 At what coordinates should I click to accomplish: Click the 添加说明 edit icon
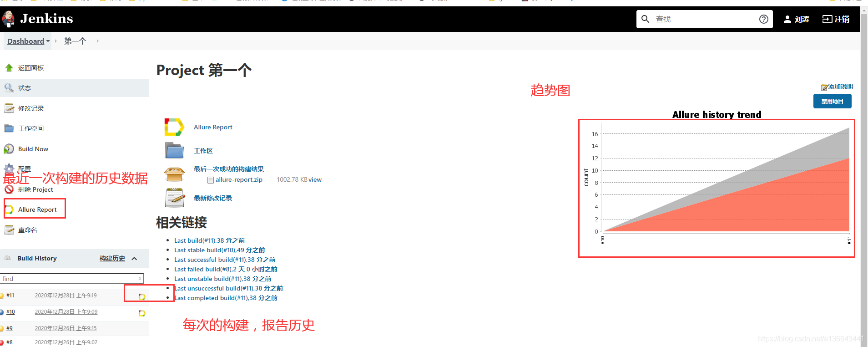[x=824, y=87]
